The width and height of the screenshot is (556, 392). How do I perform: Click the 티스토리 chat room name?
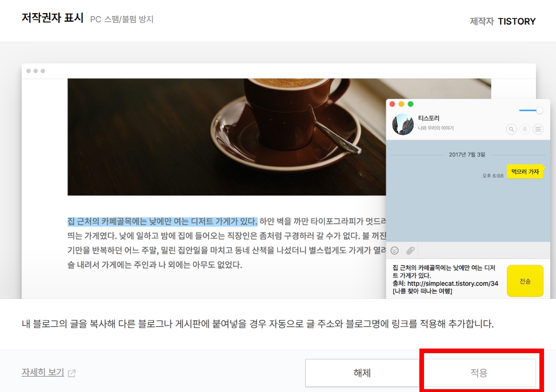coord(429,118)
